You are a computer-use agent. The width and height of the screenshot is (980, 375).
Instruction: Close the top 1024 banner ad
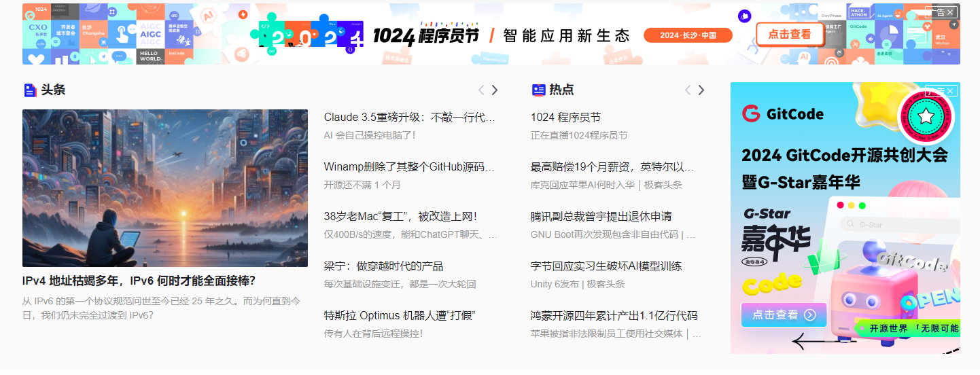click(951, 12)
